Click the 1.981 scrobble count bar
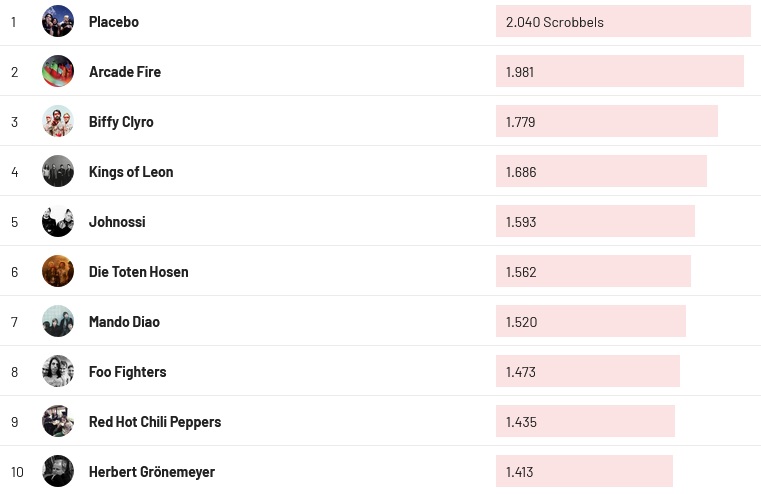Screen dimensions: 761x494 619,72
